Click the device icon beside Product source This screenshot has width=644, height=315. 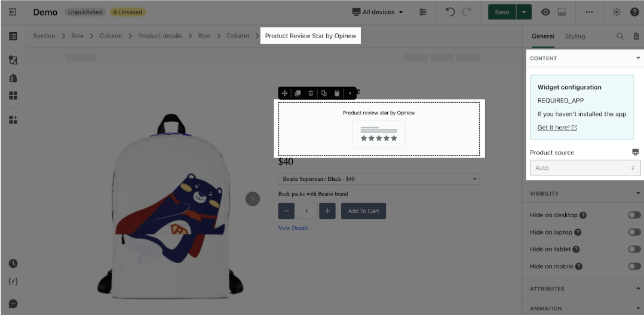[x=636, y=152]
